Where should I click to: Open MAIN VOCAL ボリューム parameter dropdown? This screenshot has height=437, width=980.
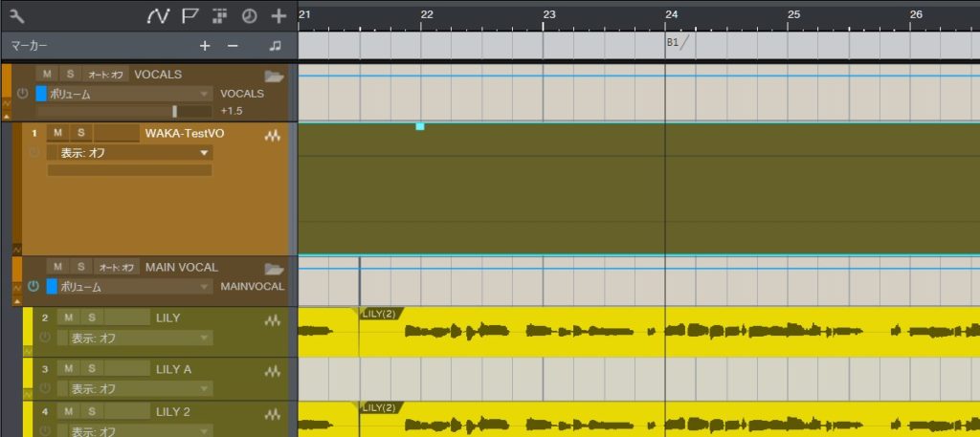[134, 287]
